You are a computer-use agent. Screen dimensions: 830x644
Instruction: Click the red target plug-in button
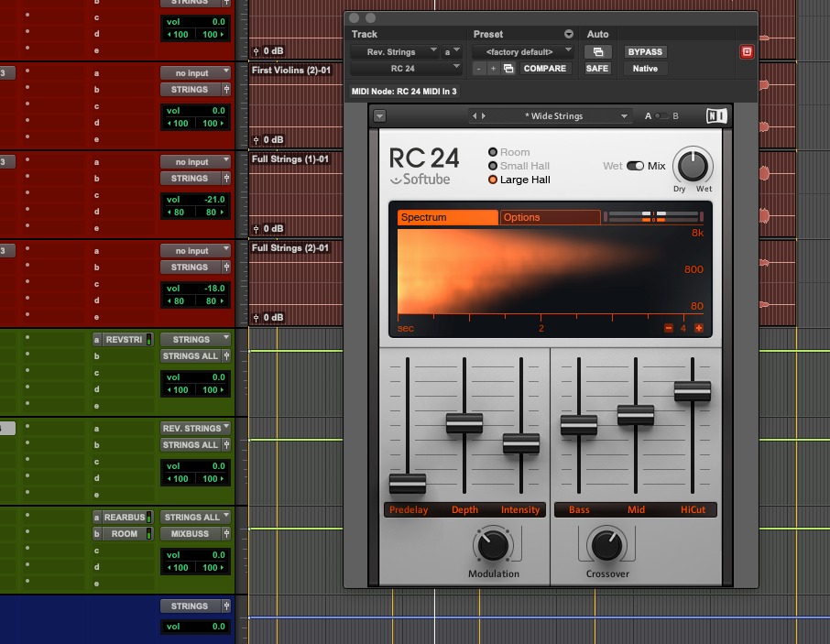[x=747, y=52]
